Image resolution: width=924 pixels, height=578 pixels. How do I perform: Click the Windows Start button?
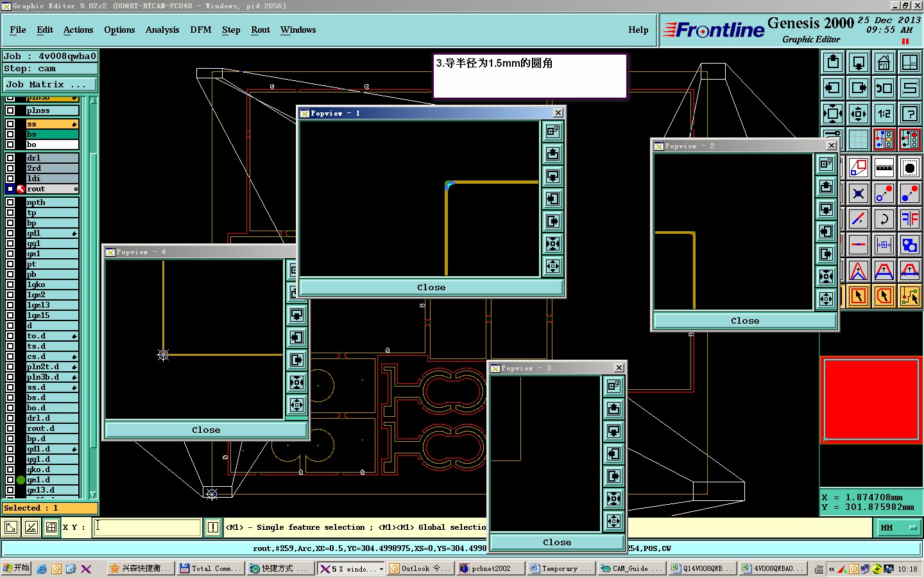coord(16,568)
